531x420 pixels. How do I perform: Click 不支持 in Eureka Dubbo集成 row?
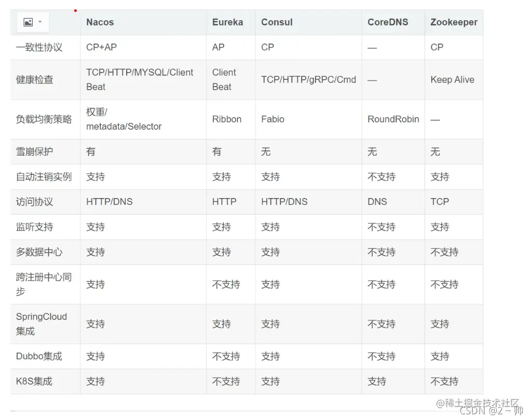coord(226,356)
